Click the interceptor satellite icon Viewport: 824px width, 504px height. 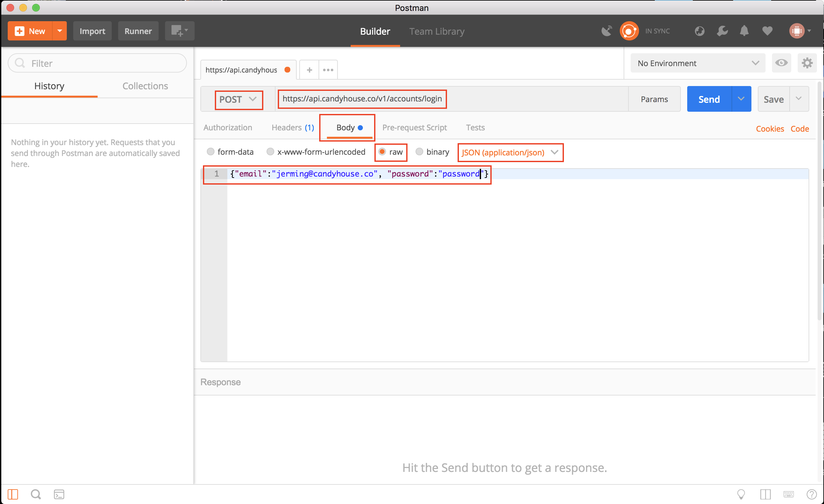[607, 31]
